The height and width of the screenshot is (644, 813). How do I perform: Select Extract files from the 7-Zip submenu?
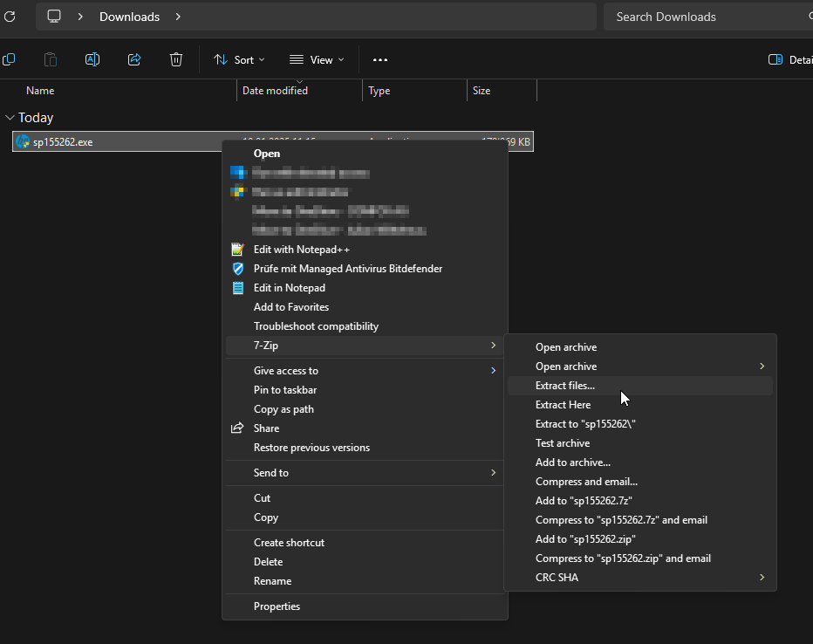(x=565, y=385)
